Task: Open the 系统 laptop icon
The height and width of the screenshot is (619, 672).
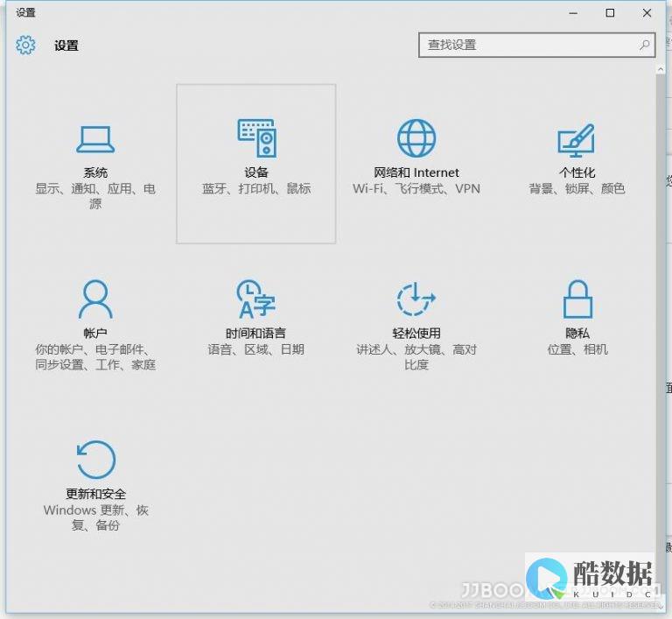Action: pyautogui.click(x=95, y=139)
